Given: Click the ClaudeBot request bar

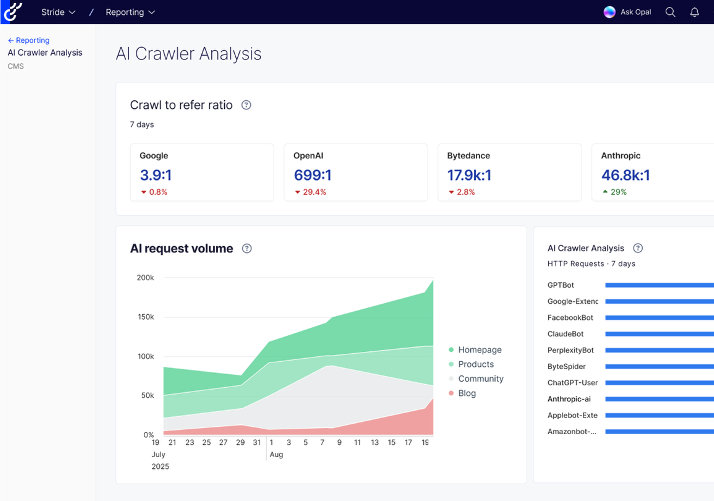Looking at the screenshot, I should click(x=659, y=334).
